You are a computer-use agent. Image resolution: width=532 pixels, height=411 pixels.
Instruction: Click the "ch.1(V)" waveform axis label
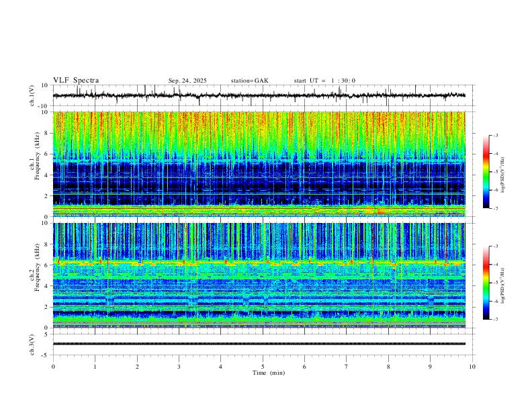pos(32,95)
